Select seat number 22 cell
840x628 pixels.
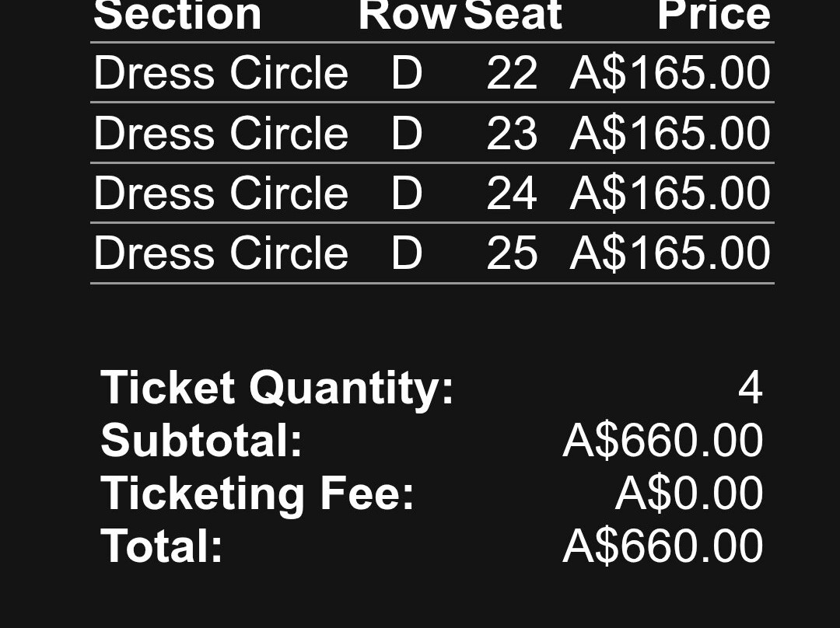click(x=512, y=73)
